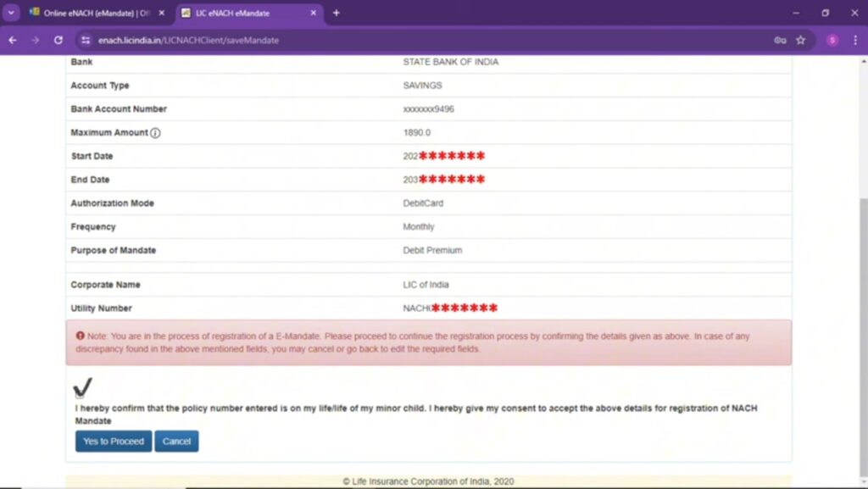This screenshot has width=868, height=489.
Task: Switch to the Online eNACH (eMandate) tab
Action: tap(97, 13)
